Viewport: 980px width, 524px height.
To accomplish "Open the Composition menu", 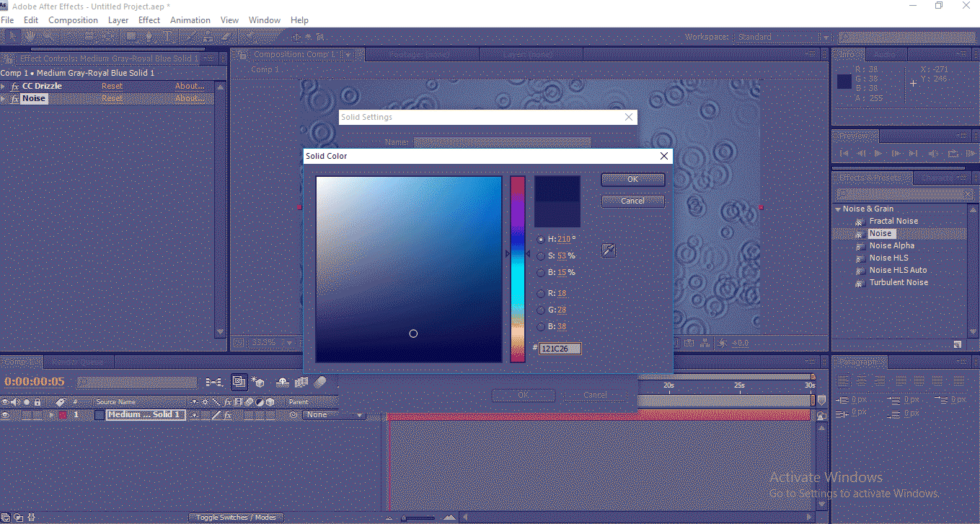I will pyautogui.click(x=73, y=20).
